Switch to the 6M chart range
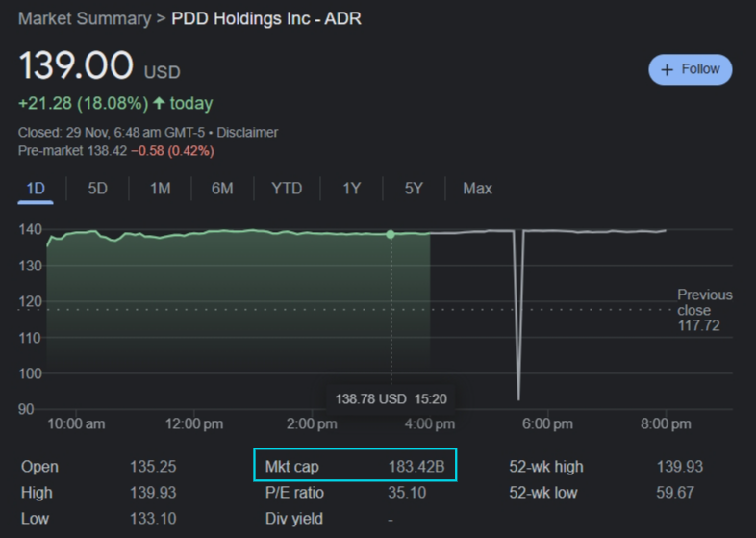The width and height of the screenshot is (756, 538). pyautogui.click(x=222, y=189)
